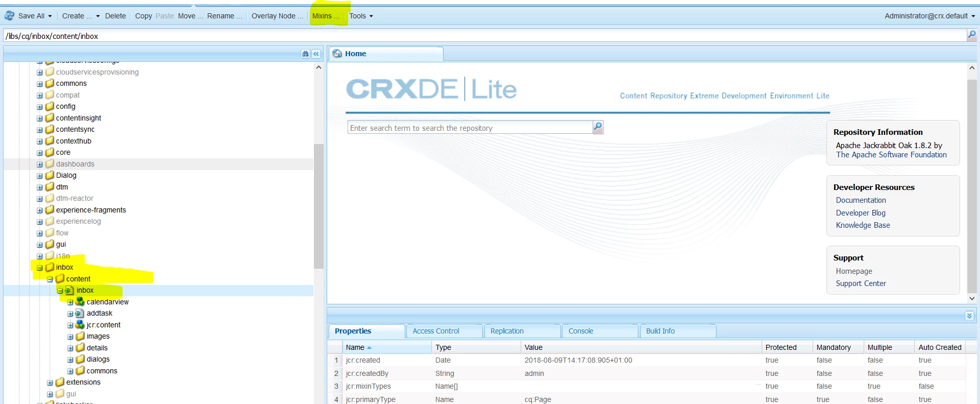Select the dashboards tree item
The height and width of the screenshot is (404, 980).
point(75,164)
